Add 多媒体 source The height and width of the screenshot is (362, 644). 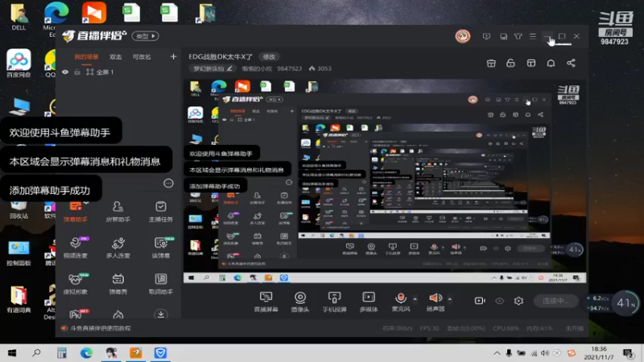pyautogui.click(x=369, y=302)
